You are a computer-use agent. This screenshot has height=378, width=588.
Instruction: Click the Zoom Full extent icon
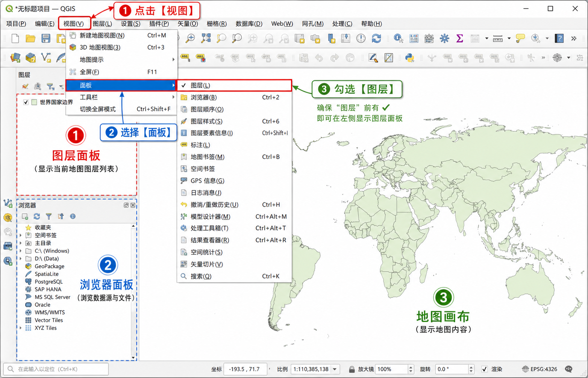click(x=206, y=38)
